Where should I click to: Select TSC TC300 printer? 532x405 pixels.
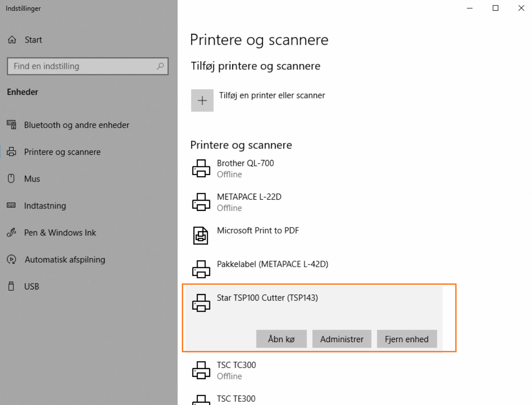[314, 370]
